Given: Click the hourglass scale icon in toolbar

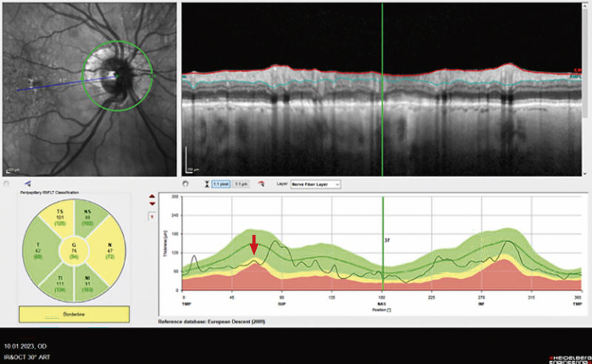Looking at the screenshot, I should (205, 183).
